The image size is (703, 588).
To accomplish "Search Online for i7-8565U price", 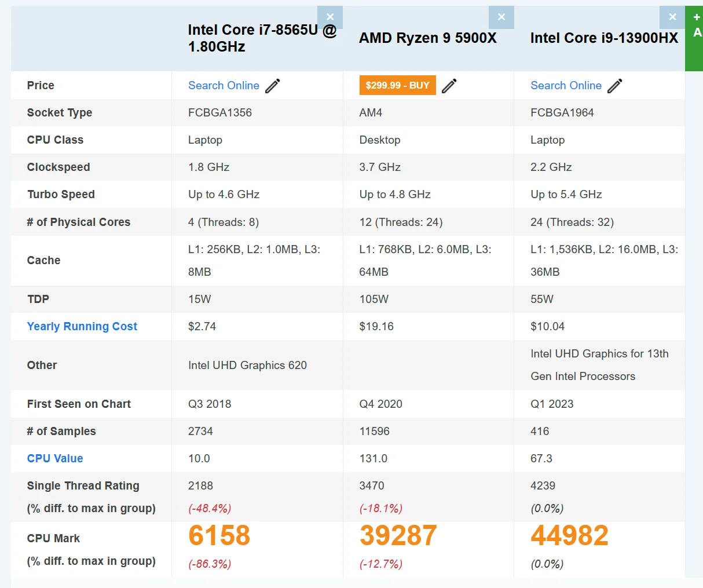I will [224, 86].
